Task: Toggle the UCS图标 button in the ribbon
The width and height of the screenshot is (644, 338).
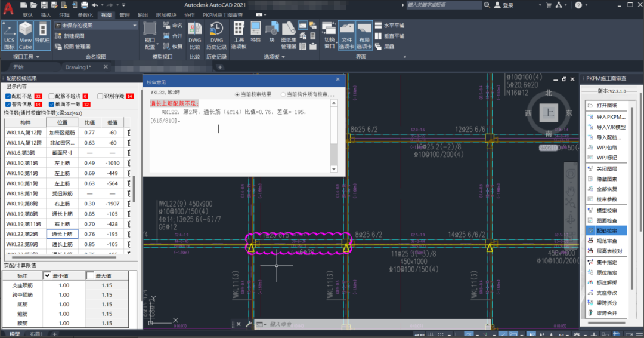Action: click(9, 36)
